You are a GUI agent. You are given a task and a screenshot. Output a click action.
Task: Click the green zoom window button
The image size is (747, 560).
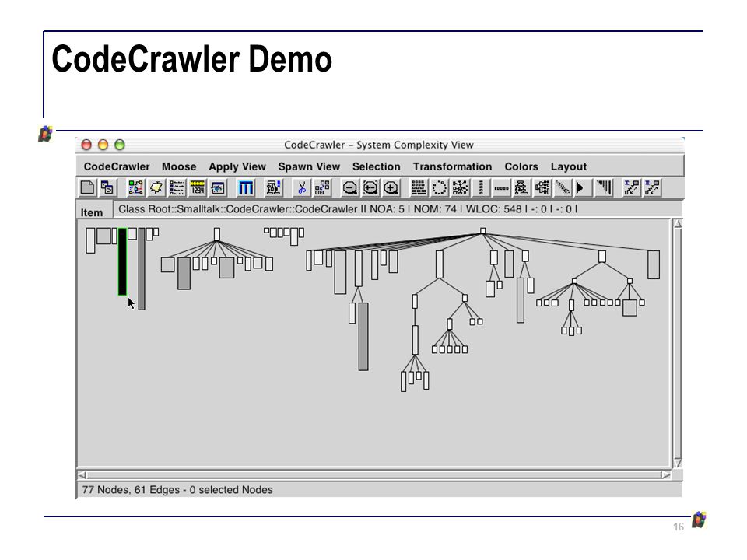click(x=120, y=145)
